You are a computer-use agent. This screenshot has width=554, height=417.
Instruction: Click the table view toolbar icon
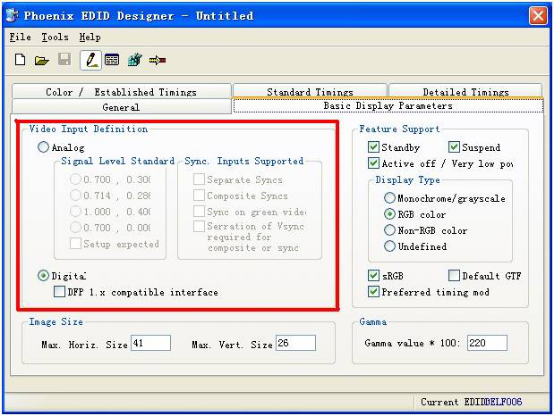112,60
